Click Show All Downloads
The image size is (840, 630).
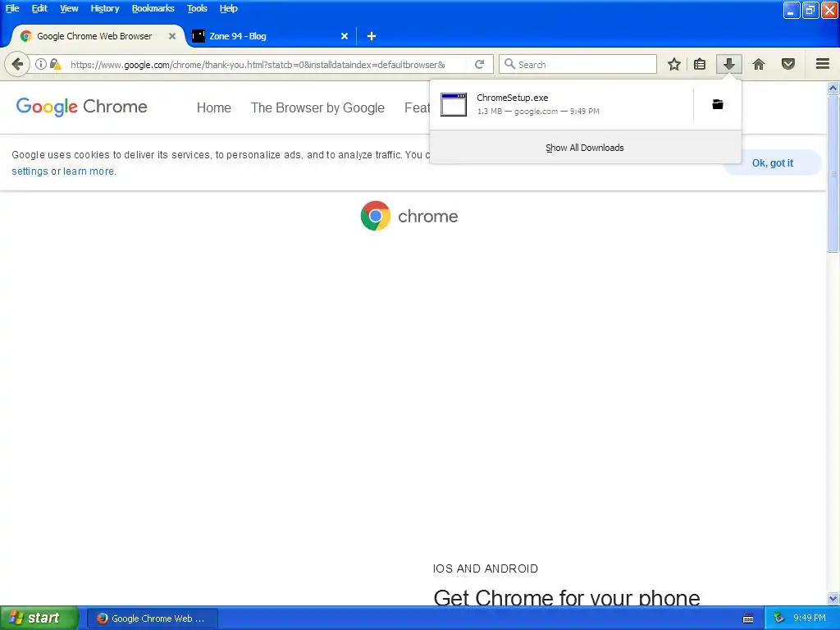tap(585, 148)
